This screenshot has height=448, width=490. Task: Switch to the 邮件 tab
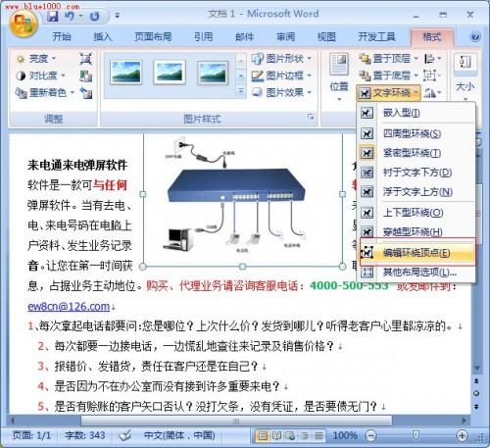pyautogui.click(x=245, y=37)
